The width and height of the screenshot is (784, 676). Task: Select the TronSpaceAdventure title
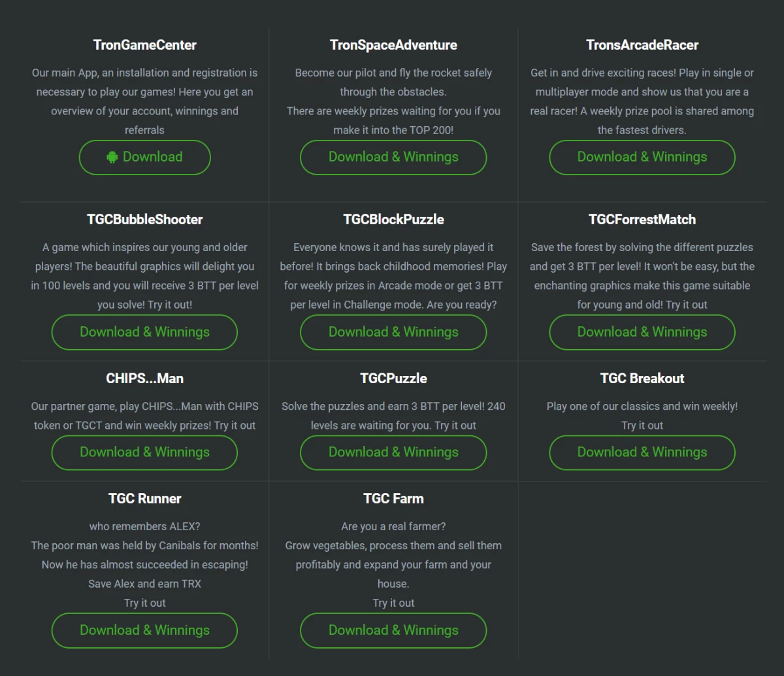[393, 45]
